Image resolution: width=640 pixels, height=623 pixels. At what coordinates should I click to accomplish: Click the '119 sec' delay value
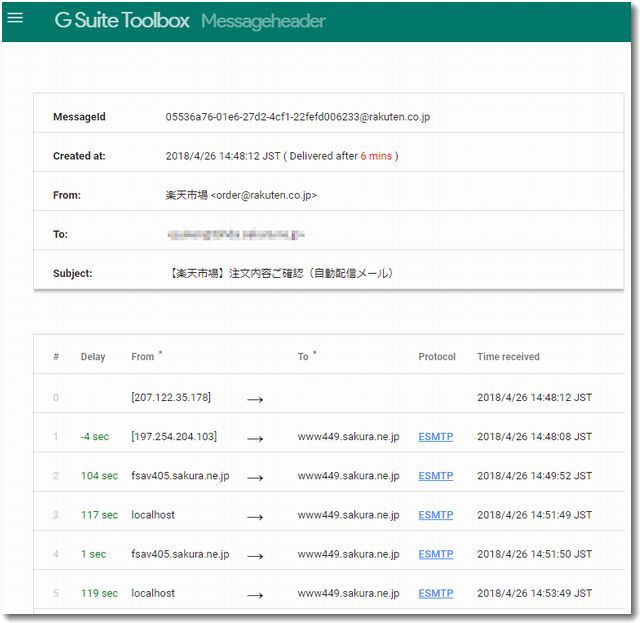[x=99, y=593]
